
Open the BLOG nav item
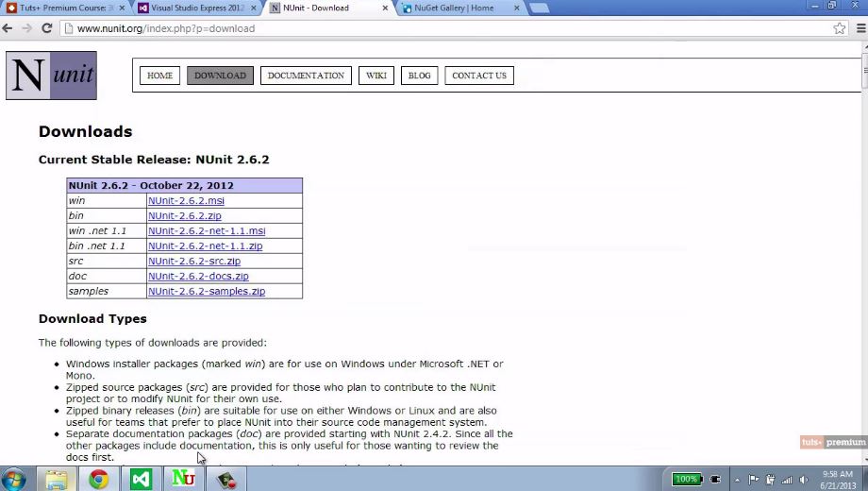pyautogui.click(x=420, y=76)
